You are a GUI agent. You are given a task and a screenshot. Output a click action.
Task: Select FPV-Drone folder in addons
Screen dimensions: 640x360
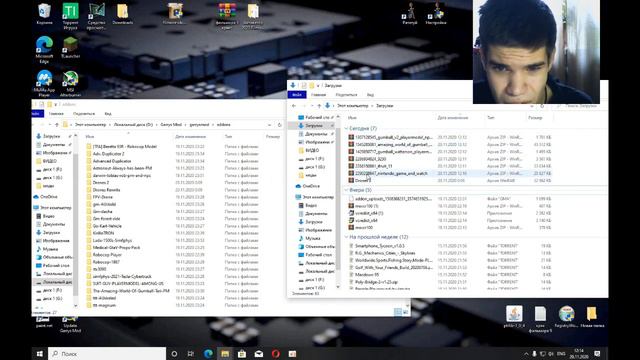tap(103, 197)
